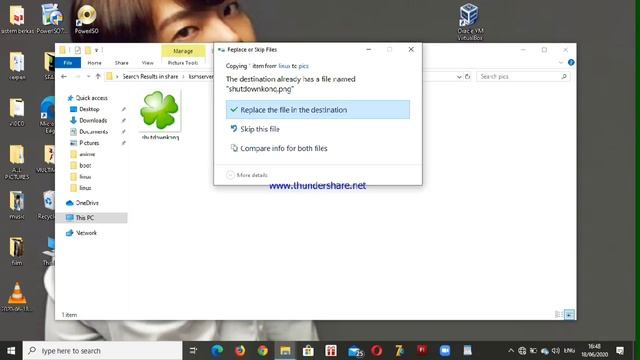This screenshot has width=640, height=360.
Task: Open the Picture Tools tab
Action: point(183,63)
